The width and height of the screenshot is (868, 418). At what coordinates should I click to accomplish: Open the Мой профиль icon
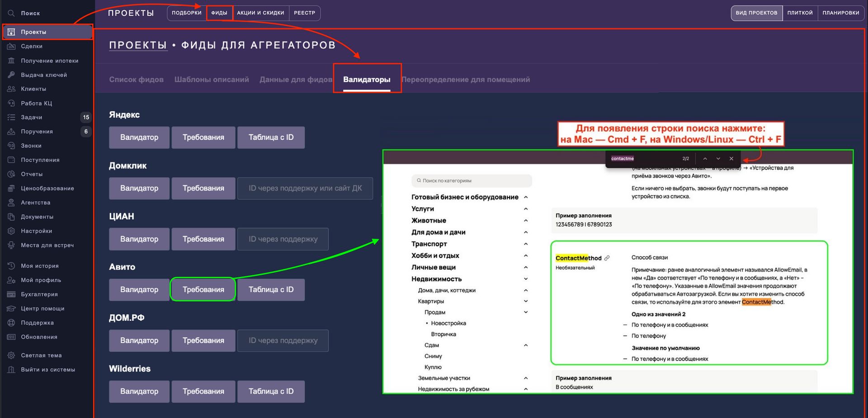point(11,280)
